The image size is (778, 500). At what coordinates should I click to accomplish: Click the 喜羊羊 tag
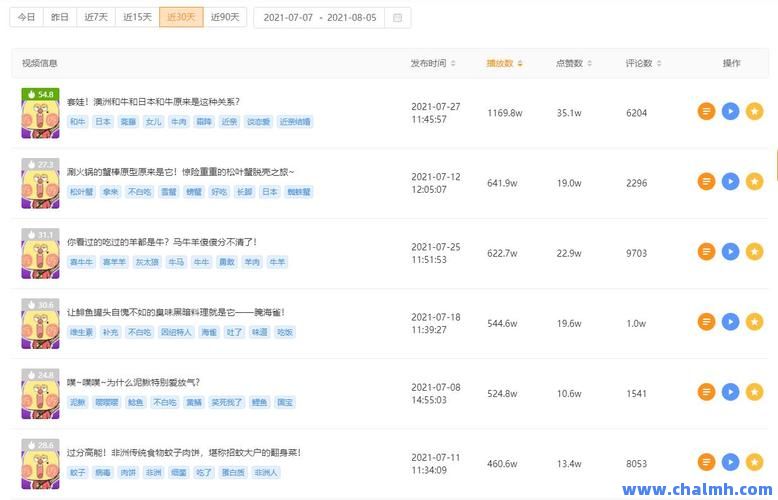pyautogui.click(x=114, y=262)
